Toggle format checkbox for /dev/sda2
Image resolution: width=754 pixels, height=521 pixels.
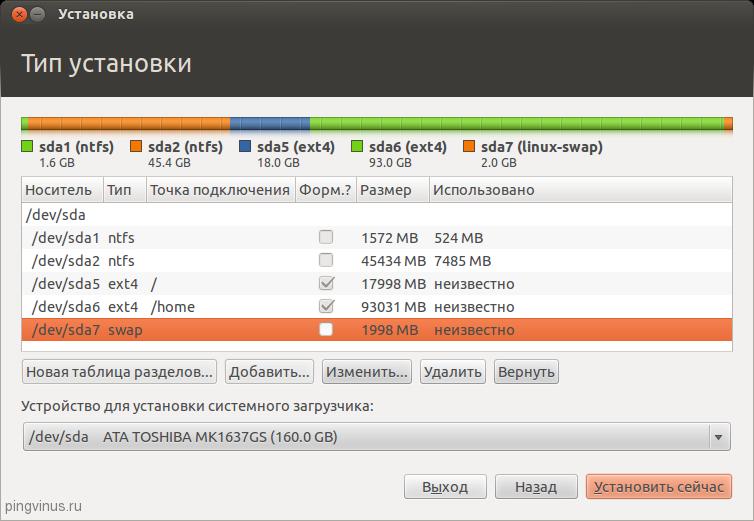326,260
